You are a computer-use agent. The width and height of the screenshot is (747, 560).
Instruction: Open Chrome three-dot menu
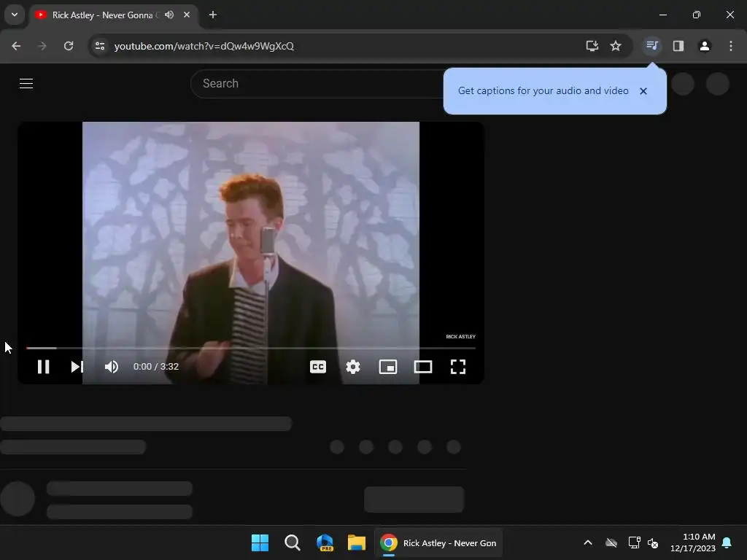[731, 46]
